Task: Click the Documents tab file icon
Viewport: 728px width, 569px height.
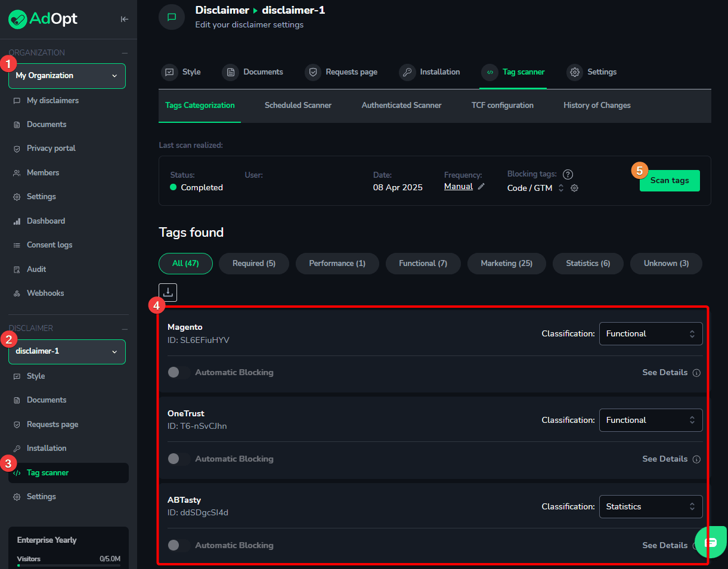Action: pyautogui.click(x=230, y=72)
